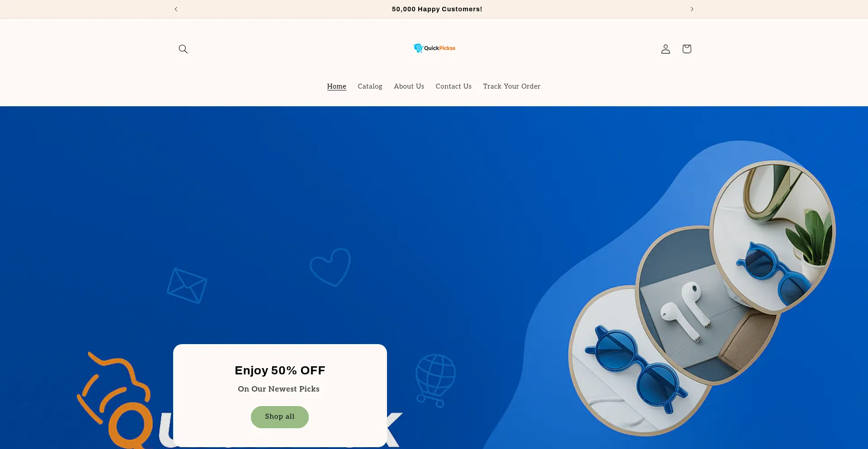
Task: Go to the Home menu item
Action: coord(337,86)
